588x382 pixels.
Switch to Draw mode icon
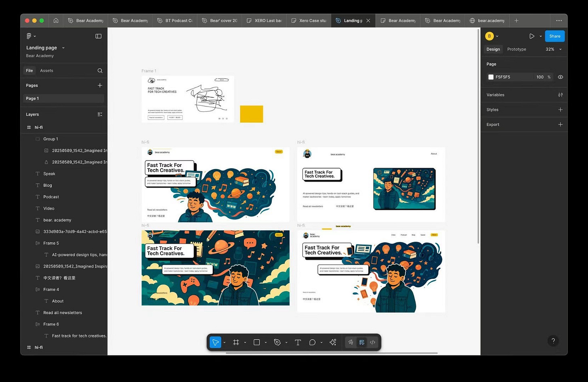[351, 342]
